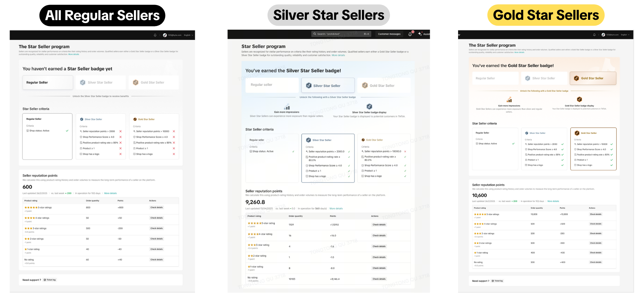The height and width of the screenshot is (293, 644).
Task: Click Check details for No rating in Gold panel
Action: [x=596, y=262]
